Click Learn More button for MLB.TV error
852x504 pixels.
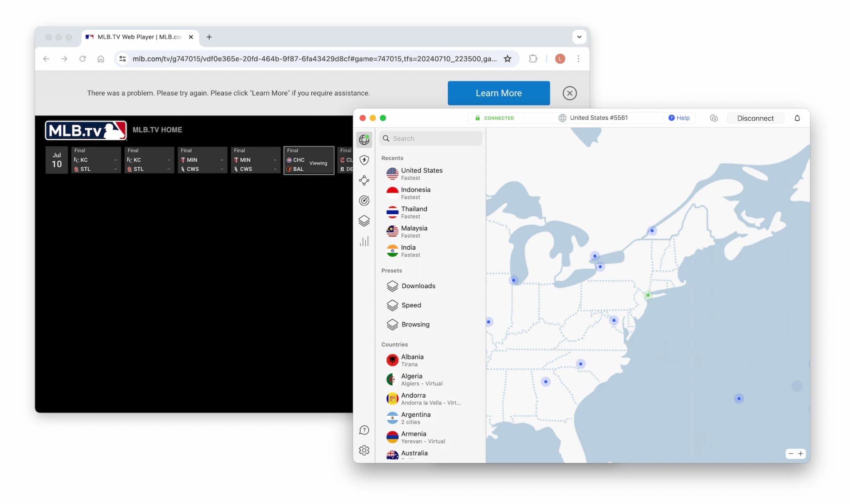[x=499, y=93]
